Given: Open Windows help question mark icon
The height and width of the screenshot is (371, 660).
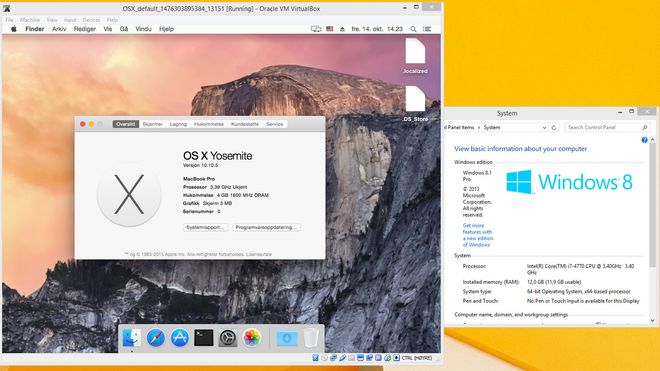Looking at the screenshot, I should pyautogui.click(x=644, y=140).
